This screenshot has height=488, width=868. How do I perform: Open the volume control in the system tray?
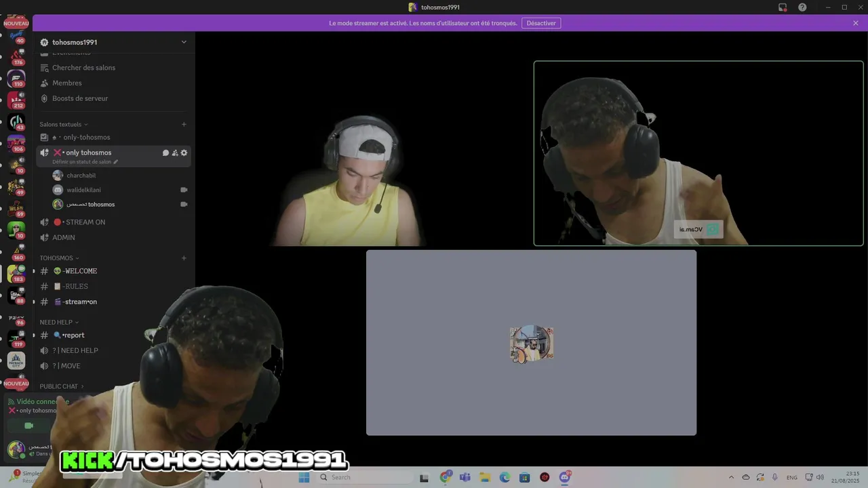pyautogui.click(x=820, y=477)
